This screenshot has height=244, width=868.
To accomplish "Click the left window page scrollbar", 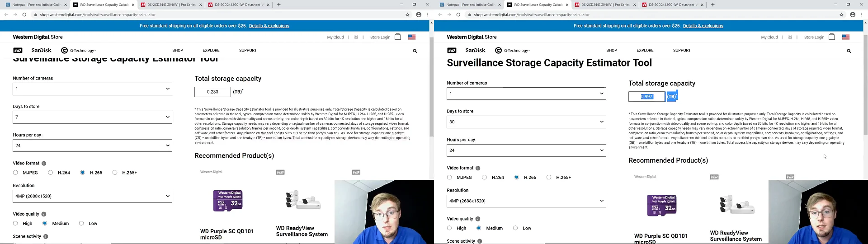I will 431,86.
